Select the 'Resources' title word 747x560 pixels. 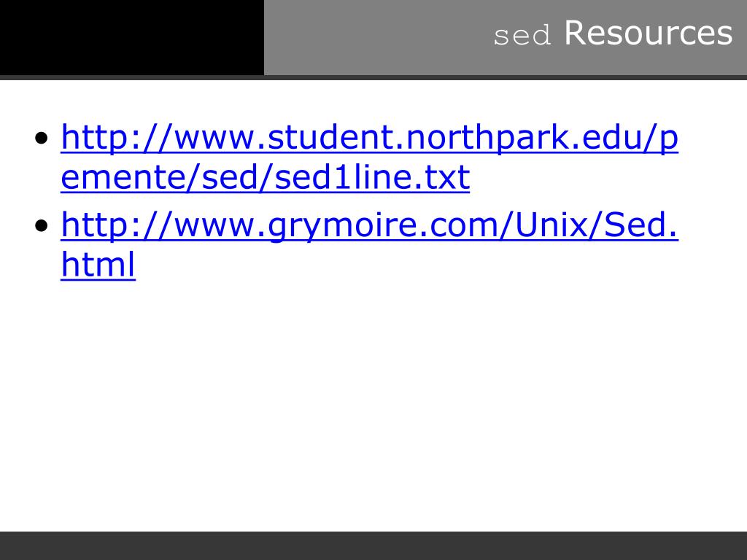click(x=648, y=34)
